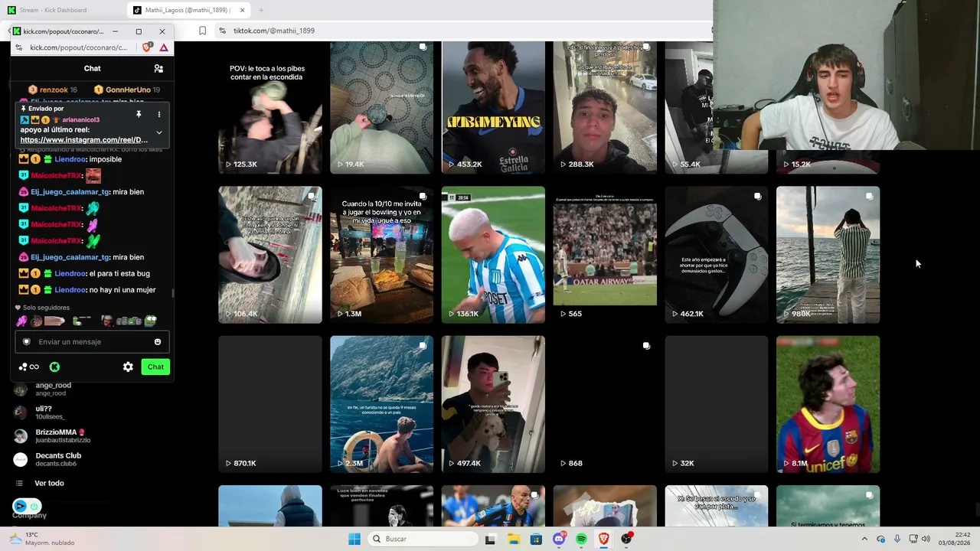Image resolution: width=980 pixels, height=551 pixels.
Task: Toggle the green power button overlay
Action: [x=34, y=506]
